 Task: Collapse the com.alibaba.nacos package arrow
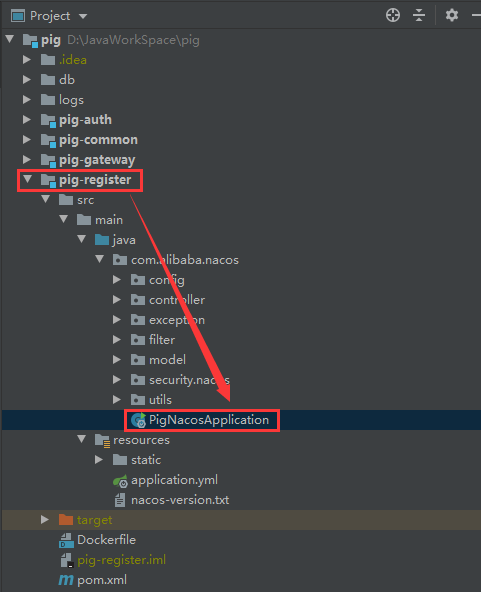click(100, 259)
